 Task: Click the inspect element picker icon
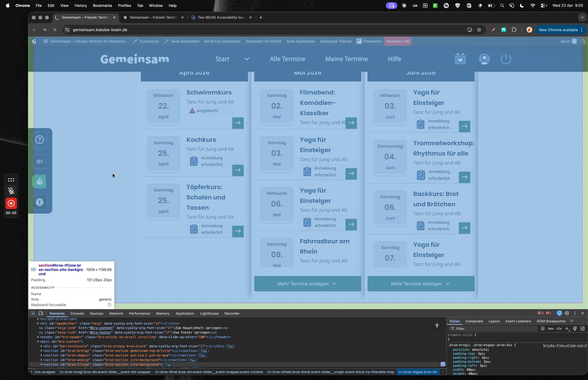click(x=33, y=313)
